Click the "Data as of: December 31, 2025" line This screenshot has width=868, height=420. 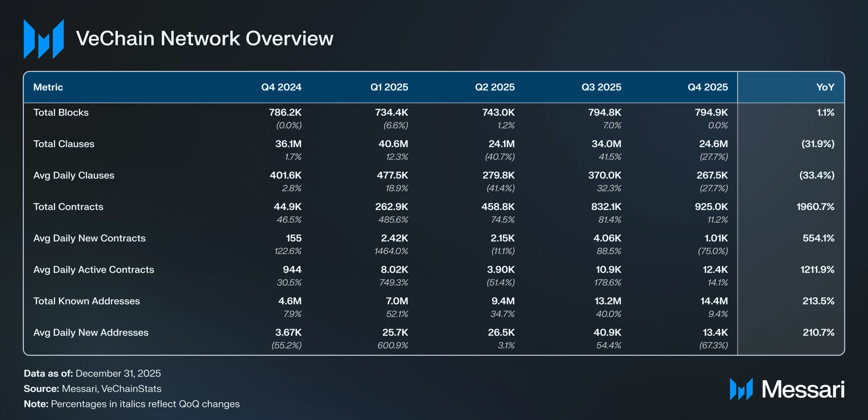pos(92,373)
